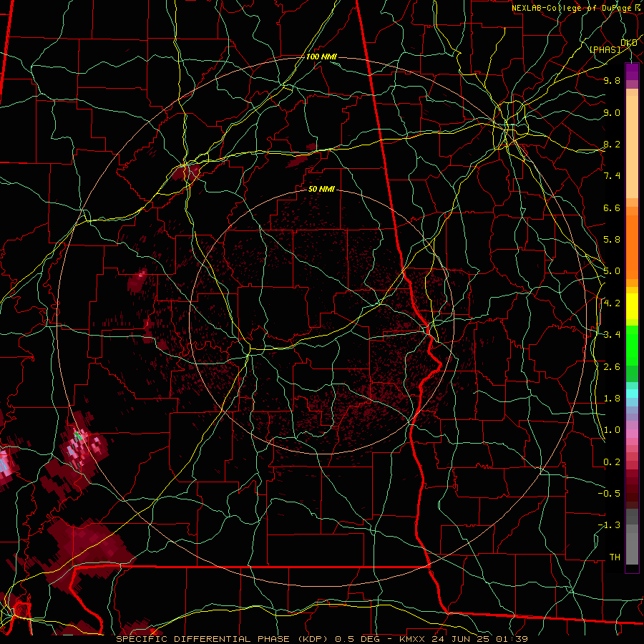This screenshot has width=644, height=644.
Task: Click the 3.4 value on the color scale
Action: click(x=612, y=335)
